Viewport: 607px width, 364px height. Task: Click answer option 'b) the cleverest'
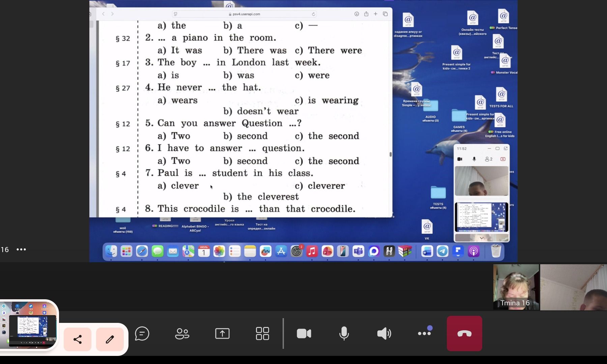coord(261,197)
